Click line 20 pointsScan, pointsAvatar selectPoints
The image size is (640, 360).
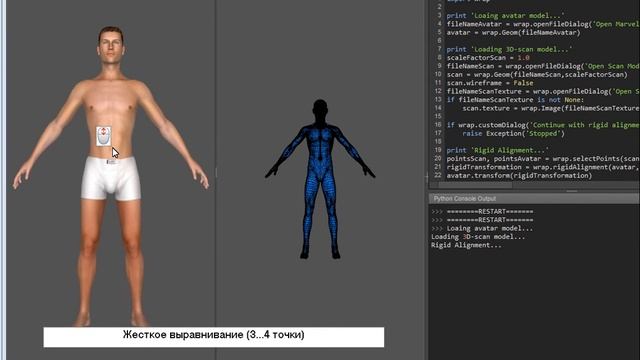[x=543, y=158]
